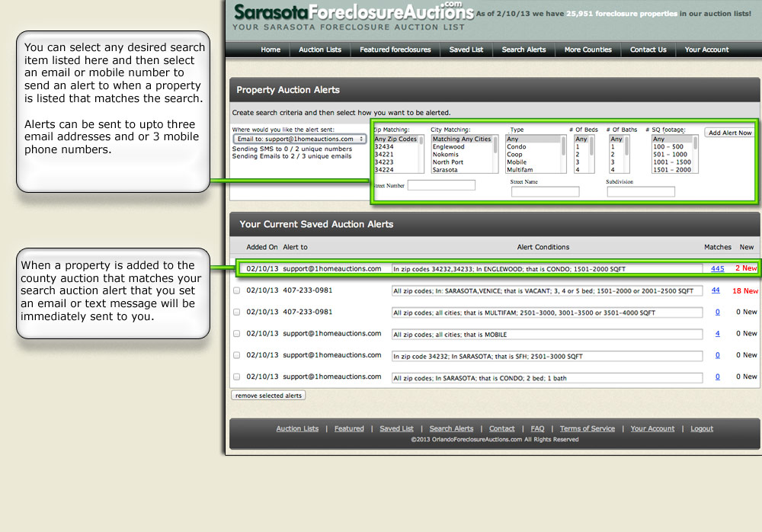Open the 'Email to' alert destination dropdown
The image size is (762, 532).
click(299, 139)
